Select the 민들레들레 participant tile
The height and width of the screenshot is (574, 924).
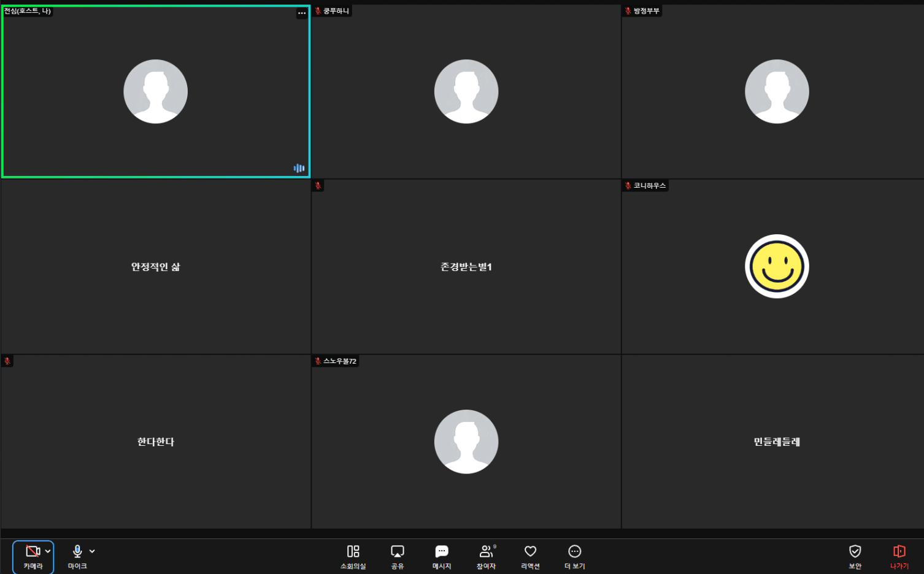coord(777,442)
